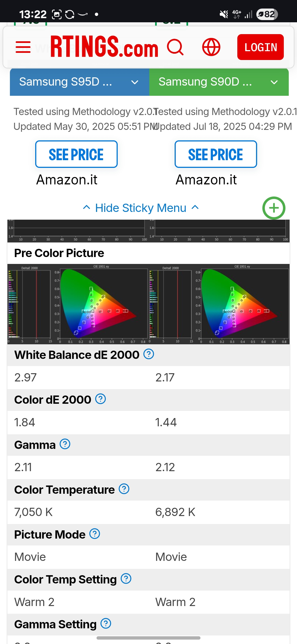Open Color Temp Setting help icon
297x644 pixels.
126,578
